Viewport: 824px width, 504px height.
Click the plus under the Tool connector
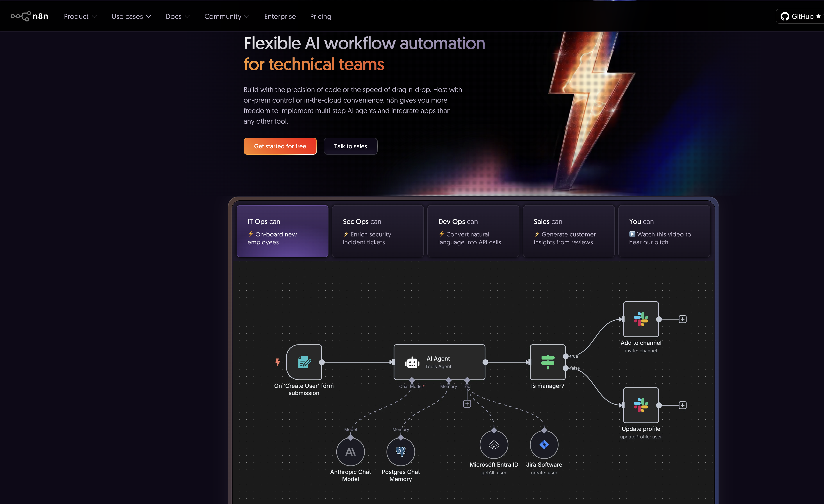(467, 404)
